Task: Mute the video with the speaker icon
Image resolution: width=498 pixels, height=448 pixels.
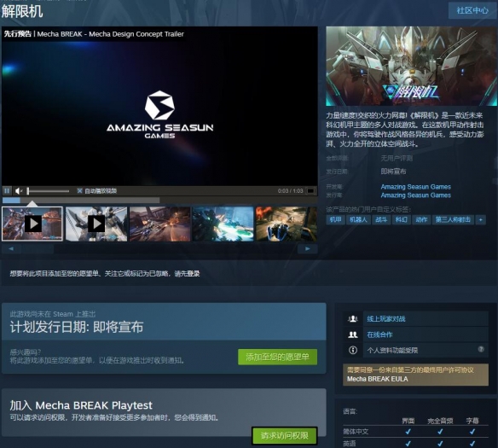Action: [x=19, y=190]
